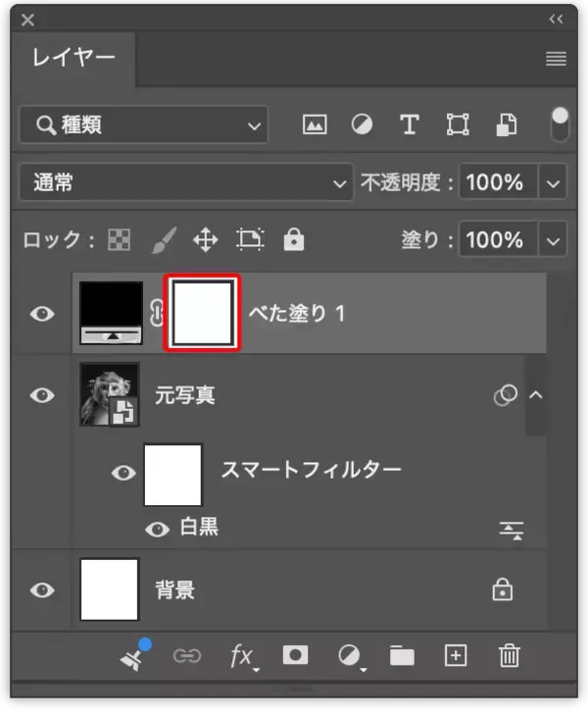Hide the 元写真 layer
588x712 pixels.
pos(42,395)
